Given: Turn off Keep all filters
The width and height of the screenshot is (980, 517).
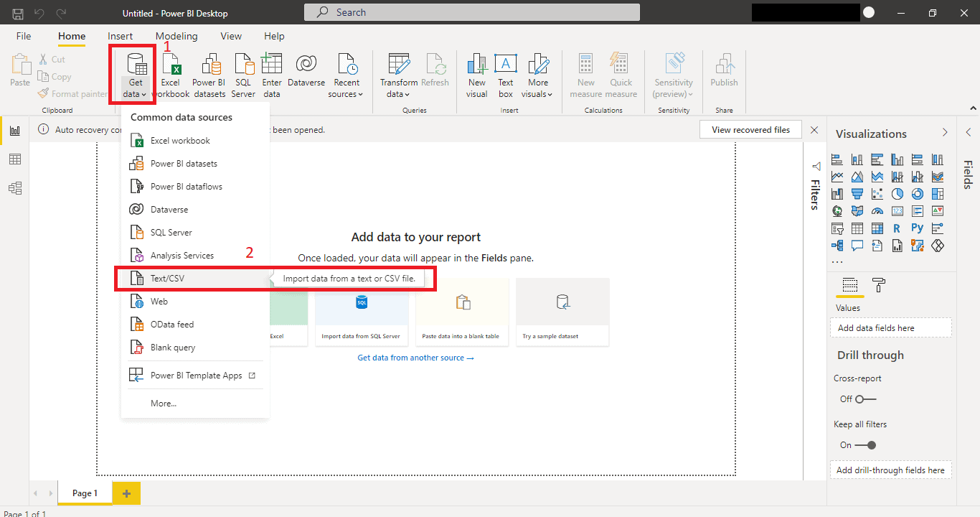Looking at the screenshot, I should click(x=870, y=444).
